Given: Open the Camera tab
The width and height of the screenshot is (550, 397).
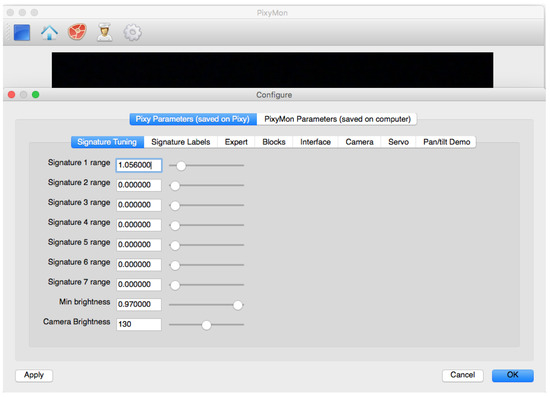Looking at the screenshot, I should pyautogui.click(x=360, y=142).
